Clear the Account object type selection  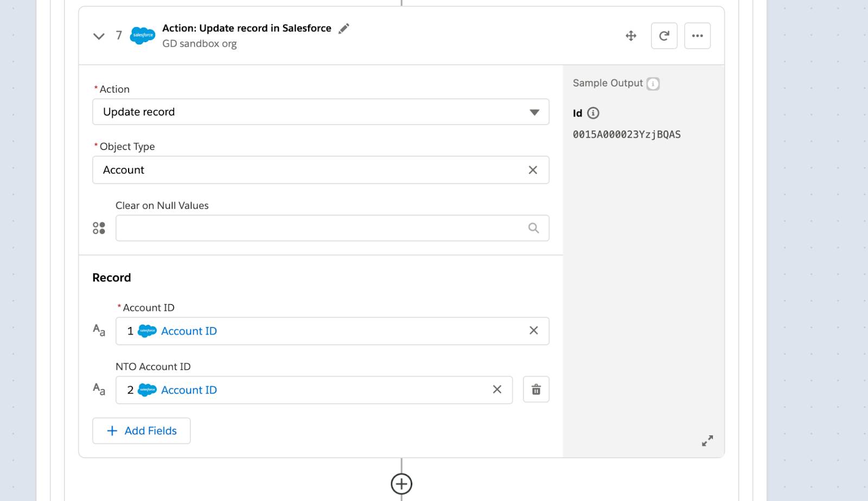click(533, 170)
